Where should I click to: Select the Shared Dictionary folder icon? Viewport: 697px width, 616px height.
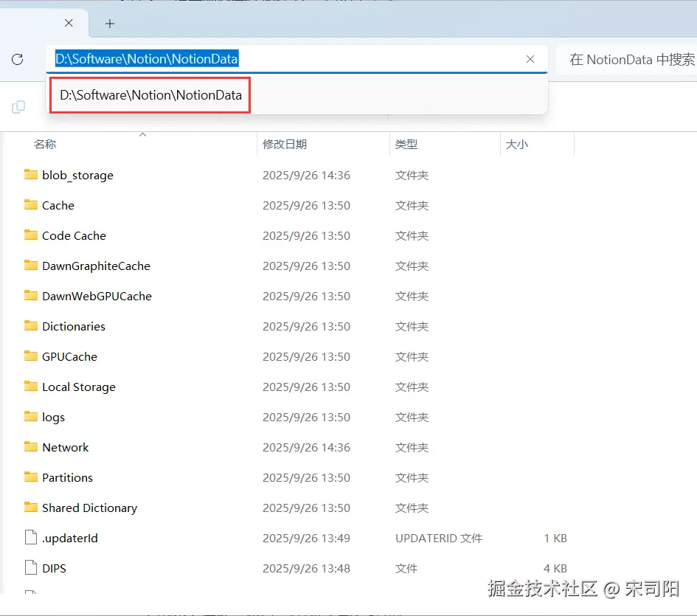31,507
